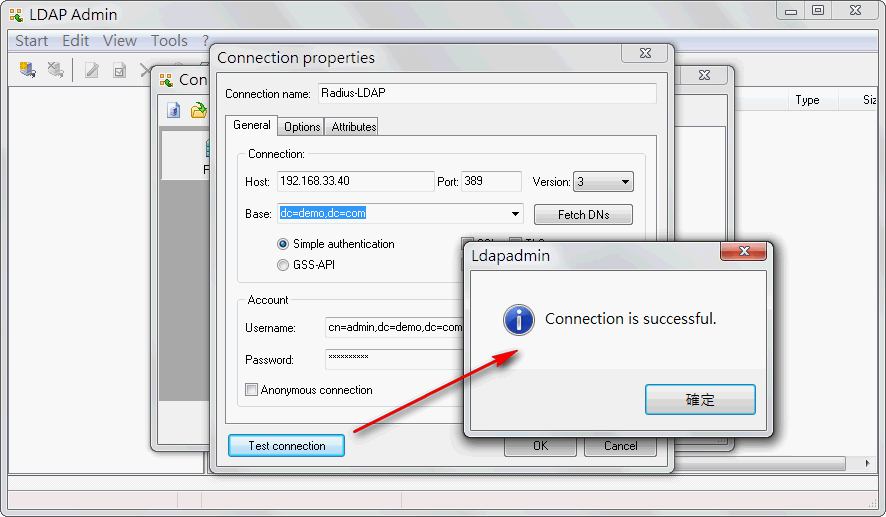The width and height of the screenshot is (886, 517).
Task: Click the Host input field
Action: [355, 181]
